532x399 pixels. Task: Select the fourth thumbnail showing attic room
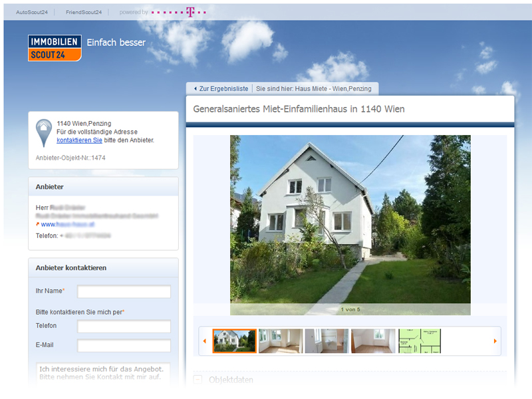[373, 341]
